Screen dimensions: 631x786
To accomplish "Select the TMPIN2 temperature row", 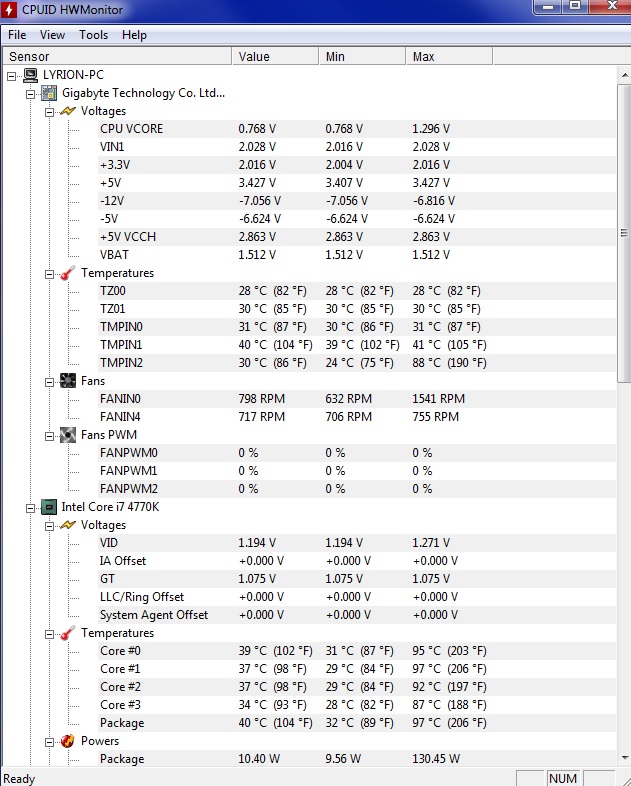I will point(357,363).
